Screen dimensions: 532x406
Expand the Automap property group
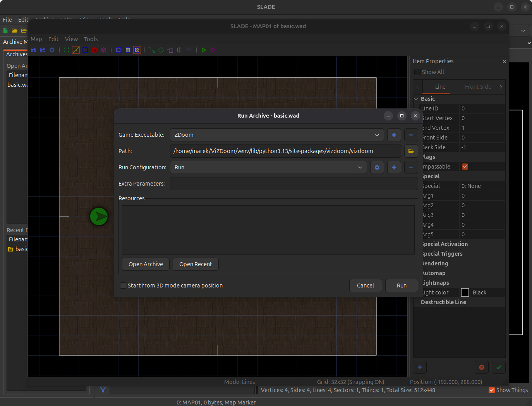tap(433, 273)
